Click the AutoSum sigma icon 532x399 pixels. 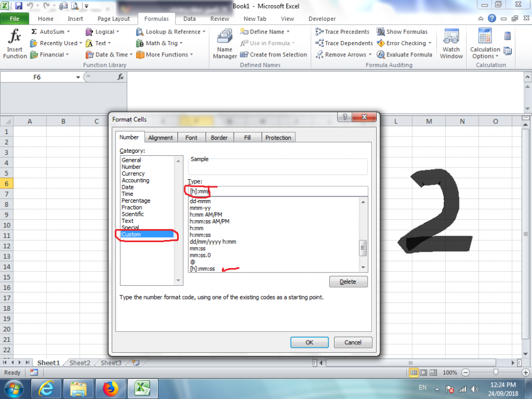[34, 31]
